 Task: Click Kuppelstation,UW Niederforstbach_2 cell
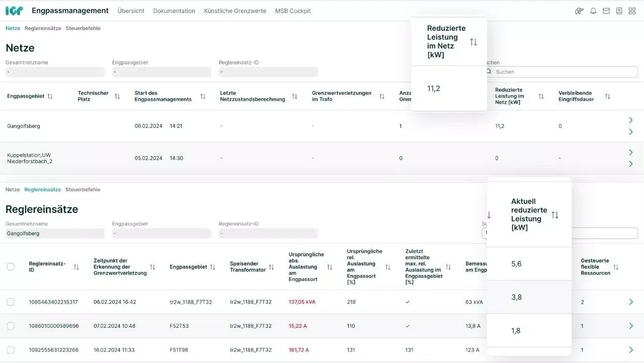30,158
